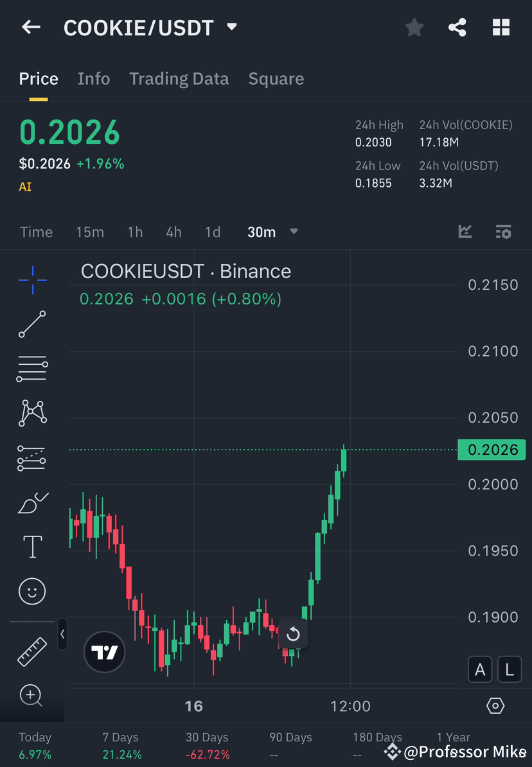Open the XABCD pattern tool
The image size is (532, 767).
[x=32, y=413]
